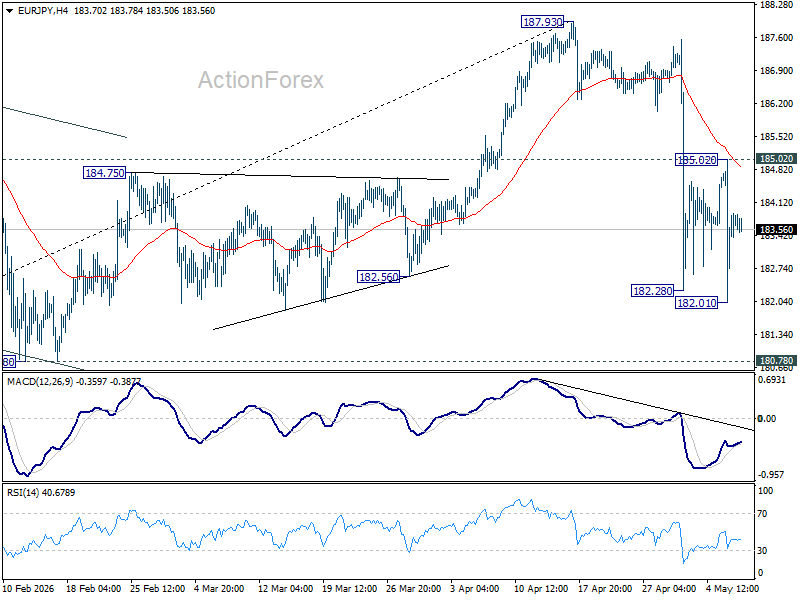Select the 180.780 support level axis marker
This screenshot has width=800, height=600.
tap(776, 361)
